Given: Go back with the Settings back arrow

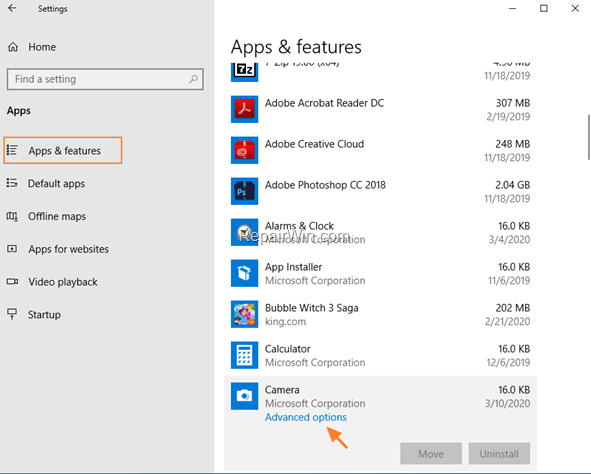Looking at the screenshot, I should coord(12,8).
